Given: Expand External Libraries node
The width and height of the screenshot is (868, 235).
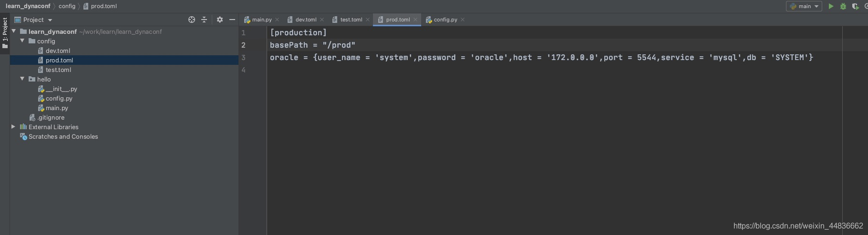Looking at the screenshot, I should click(13, 127).
